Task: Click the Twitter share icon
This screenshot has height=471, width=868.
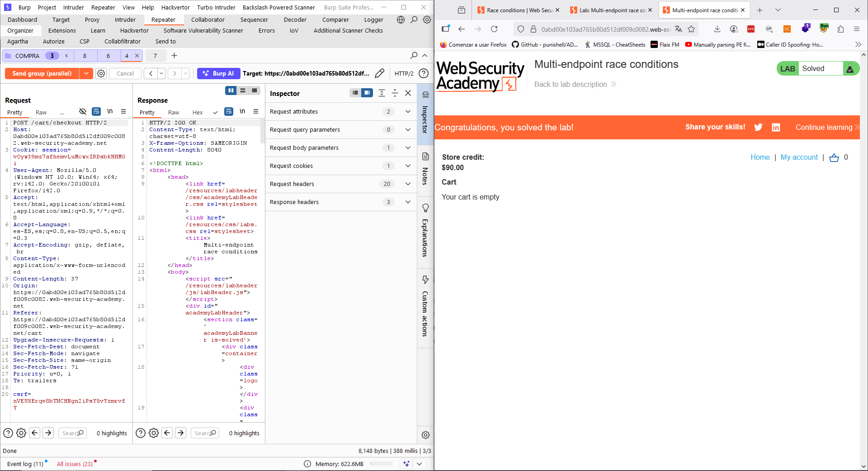Action: (758, 127)
